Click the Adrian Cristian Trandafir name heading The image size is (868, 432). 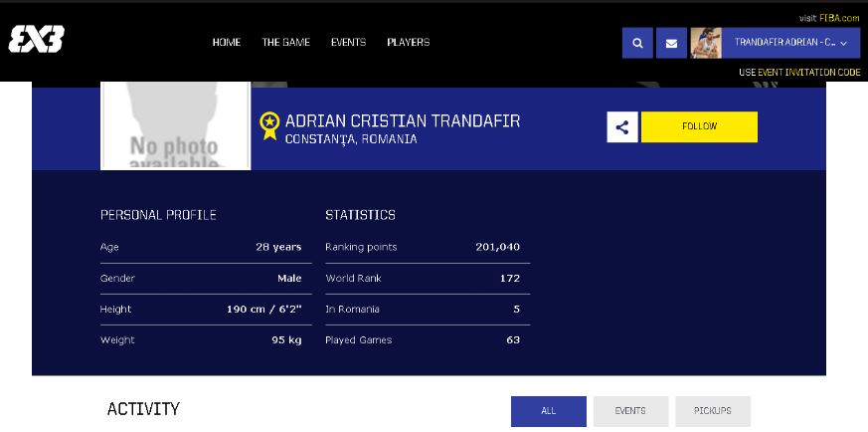click(402, 121)
